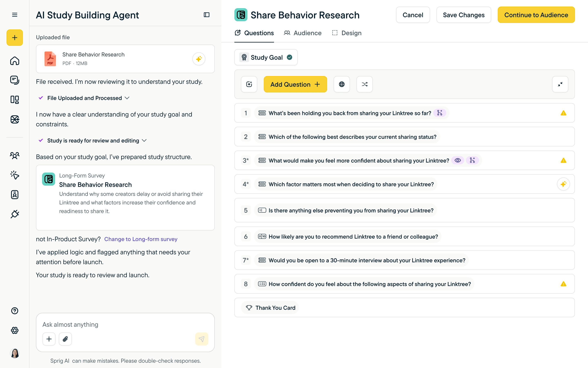The image size is (588, 368).
Task: Open question 2 about current sharing status
Action: coord(404,137)
